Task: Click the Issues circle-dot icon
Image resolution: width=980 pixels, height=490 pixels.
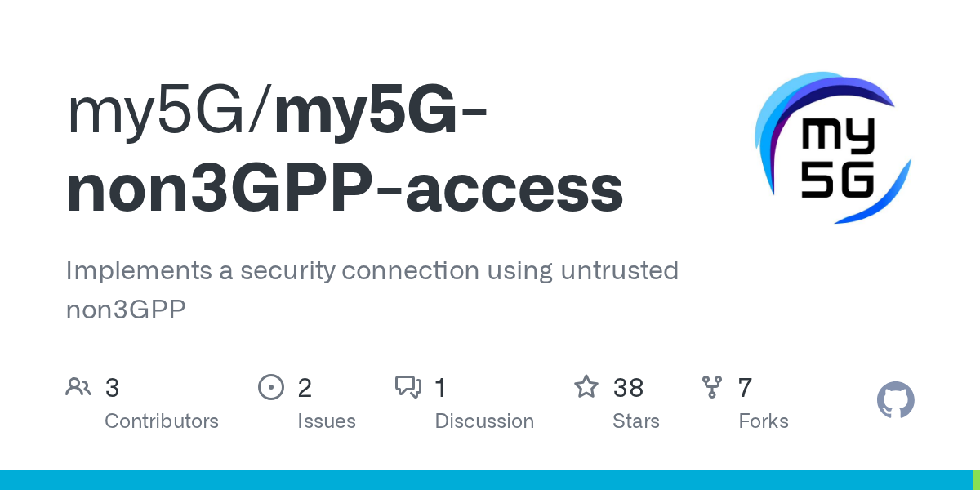Action: 270,387
